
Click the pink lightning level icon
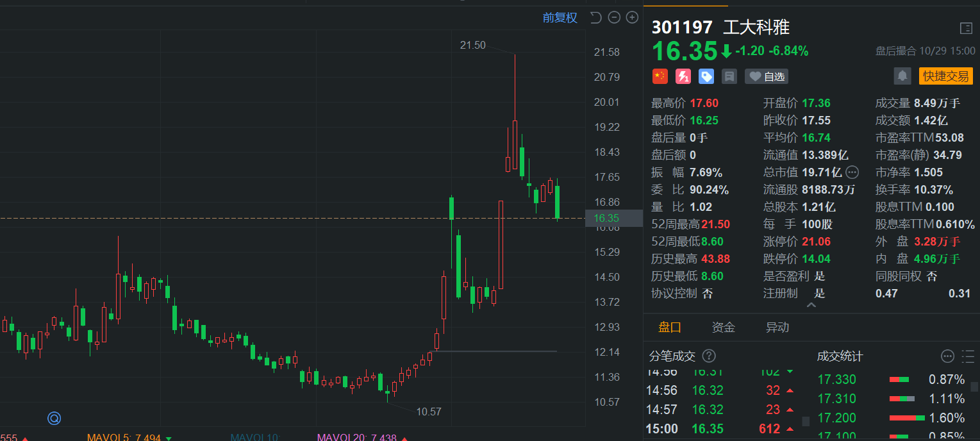(683, 76)
